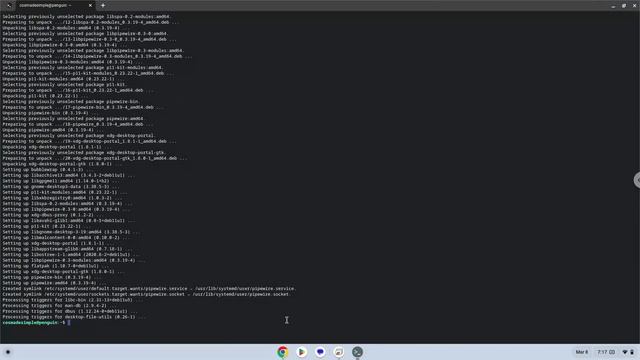Open quick settings via clock time
Image resolution: width=640 pixels, height=360 pixels.
606,352
